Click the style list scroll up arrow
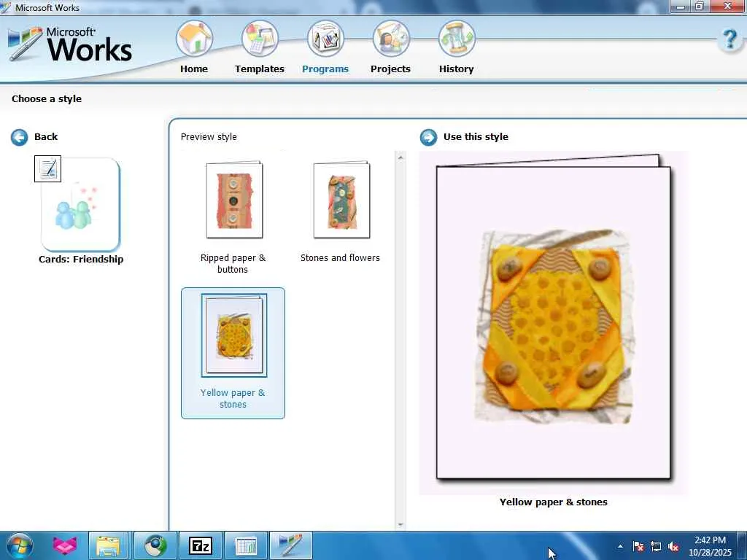 [400, 157]
